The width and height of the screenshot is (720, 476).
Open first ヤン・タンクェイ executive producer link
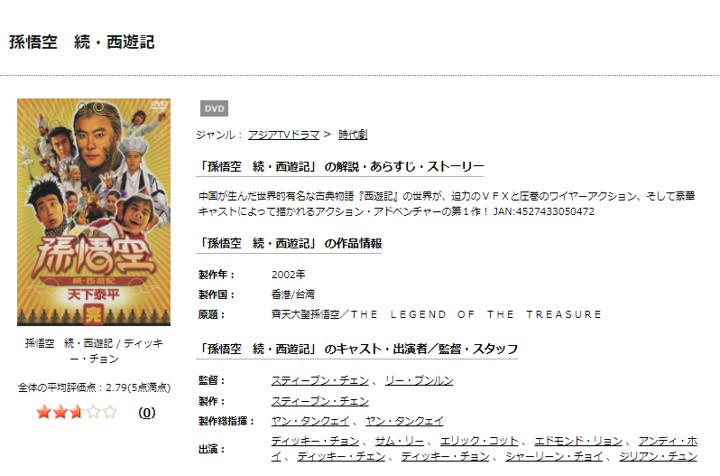pos(310,421)
